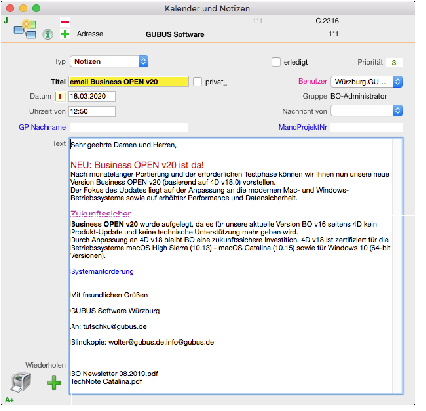Click the An: recipient address line
This screenshot has width=426, height=411.
pos(109,326)
